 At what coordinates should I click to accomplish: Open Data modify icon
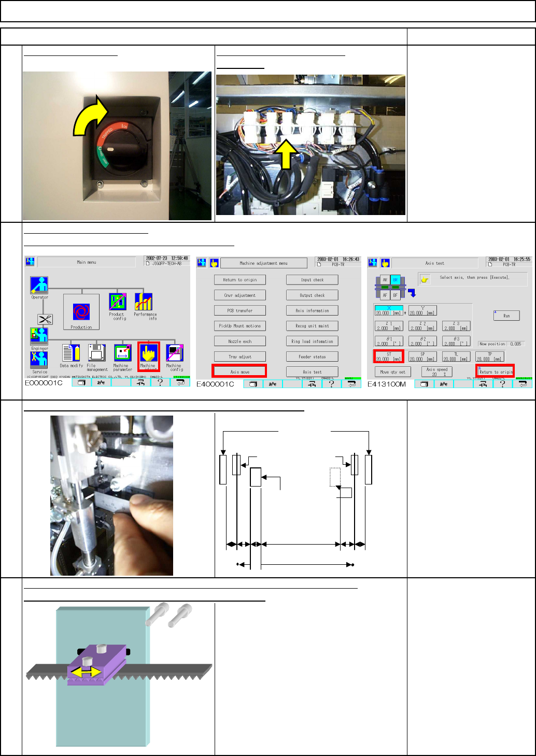click(x=71, y=353)
